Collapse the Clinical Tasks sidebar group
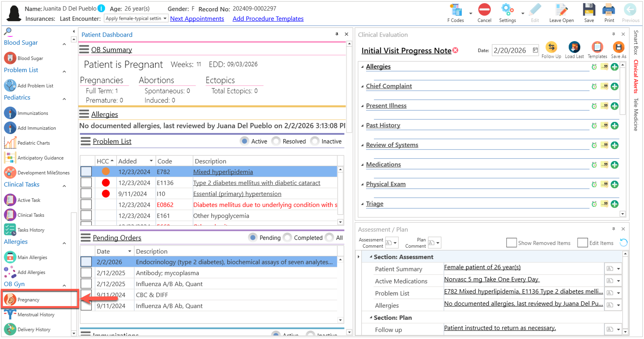Image resolution: width=644 pixels, height=339 pixels. [64, 186]
